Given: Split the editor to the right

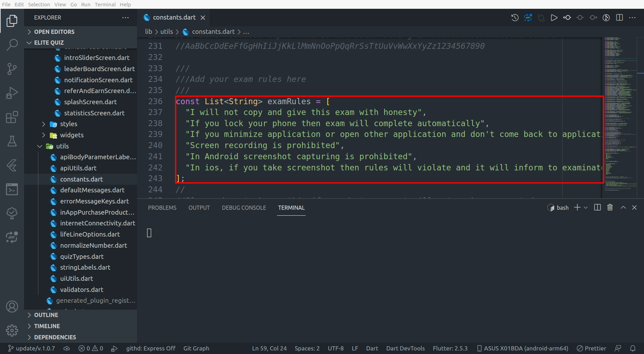Looking at the screenshot, I should click(x=619, y=18).
